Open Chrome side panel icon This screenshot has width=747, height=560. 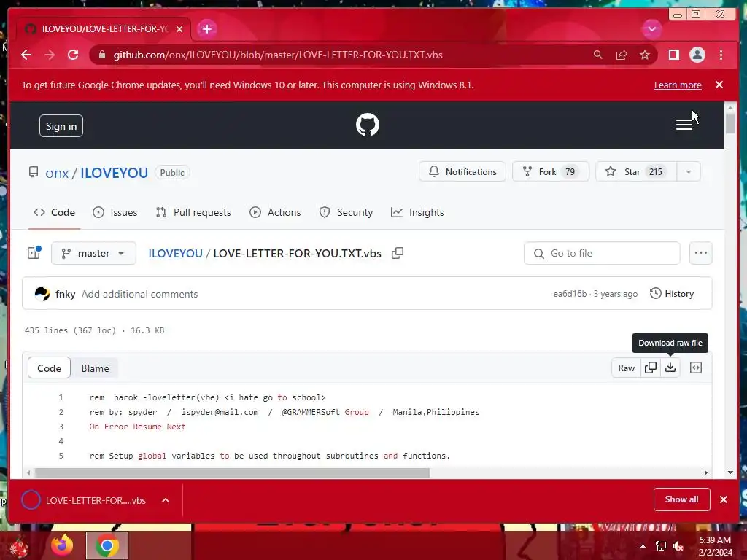click(x=673, y=55)
